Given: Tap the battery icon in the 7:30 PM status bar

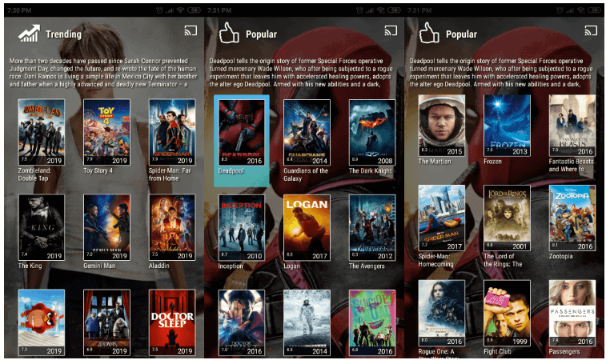Looking at the screenshot, I should [194, 10].
